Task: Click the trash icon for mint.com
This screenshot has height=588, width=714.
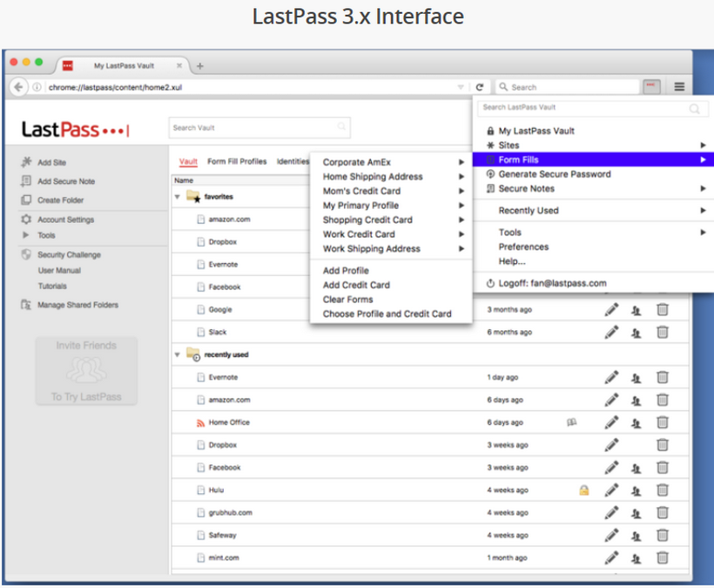Action: point(663,558)
